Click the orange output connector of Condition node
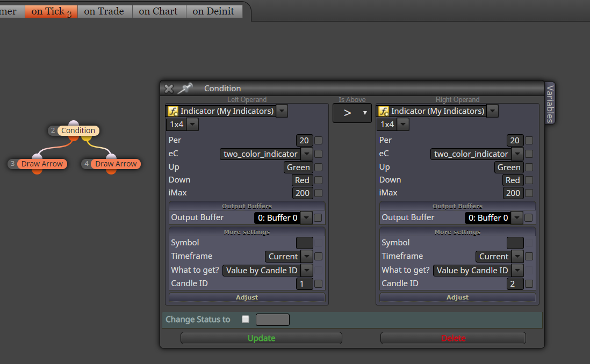Image resolution: width=590 pixels, height=364 pixels. tap(74, 139)
